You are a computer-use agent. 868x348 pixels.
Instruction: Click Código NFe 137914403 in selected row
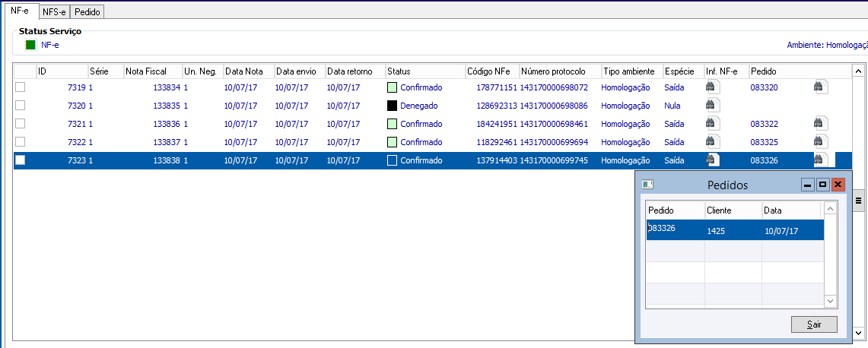(x=497, y=160)
